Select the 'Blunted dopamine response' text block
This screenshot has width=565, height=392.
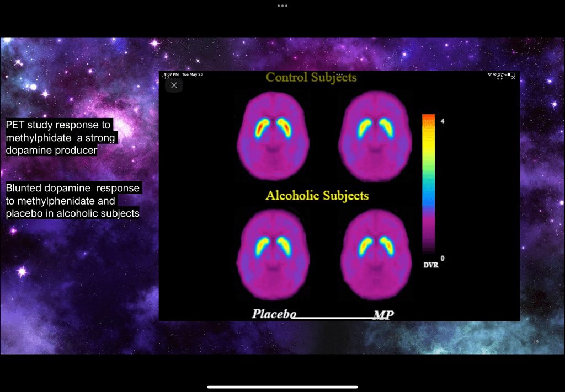73,201
